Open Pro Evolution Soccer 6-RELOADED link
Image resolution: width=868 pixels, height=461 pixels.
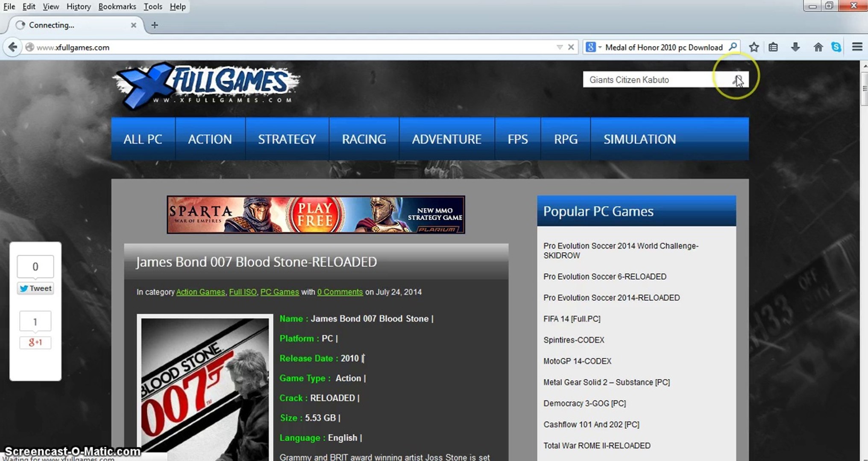pyautogui.click(x=605, y=277)
